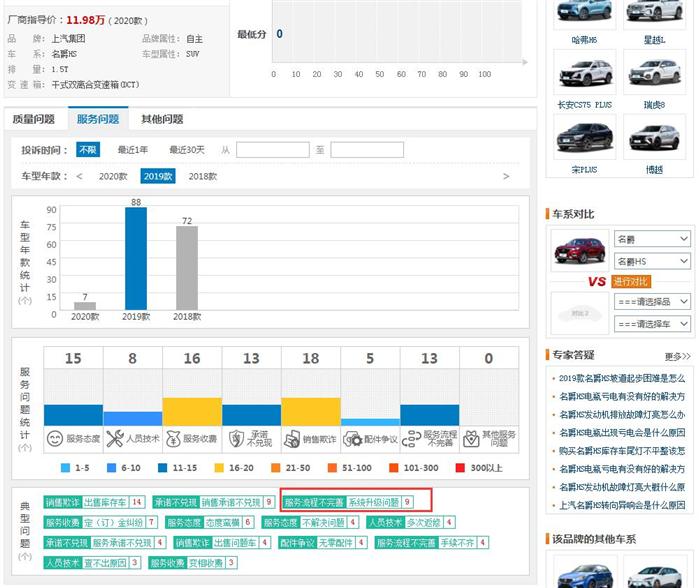The image size is (700, 588).
Task: Click the 至 end date input field
Action: coord(367,150)
